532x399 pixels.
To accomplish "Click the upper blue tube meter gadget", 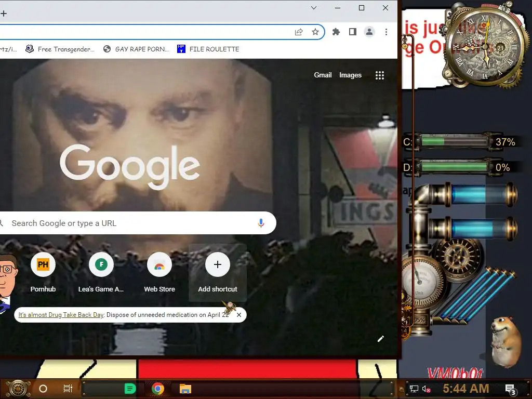I will [x=482, y=195].
